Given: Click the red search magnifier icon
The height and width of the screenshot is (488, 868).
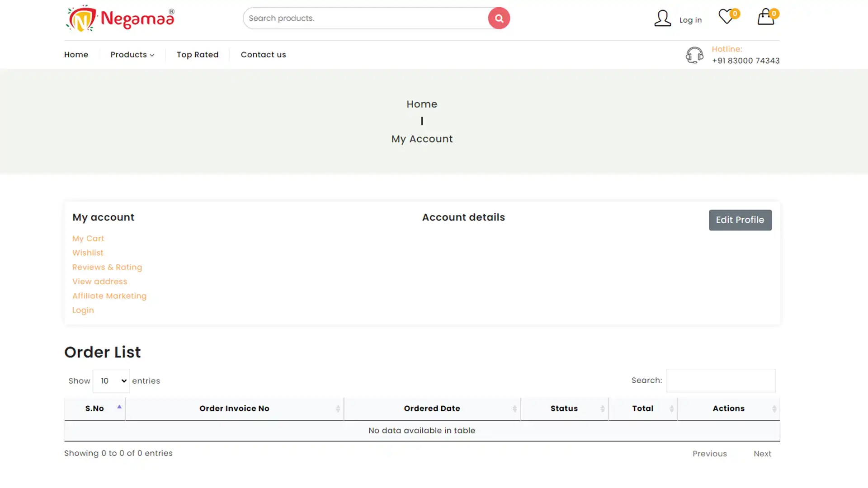Looking at the screenshot, I should coord(499,18).
